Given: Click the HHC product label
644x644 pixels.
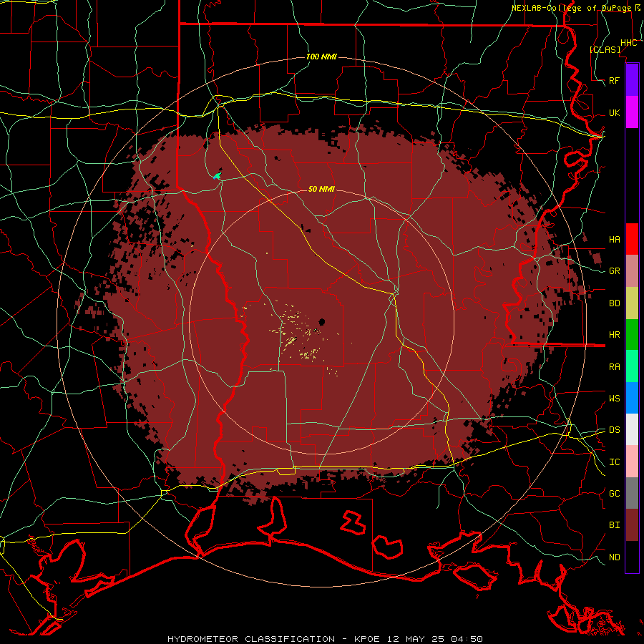Looking at the screenshot, I should pos(628,43).
